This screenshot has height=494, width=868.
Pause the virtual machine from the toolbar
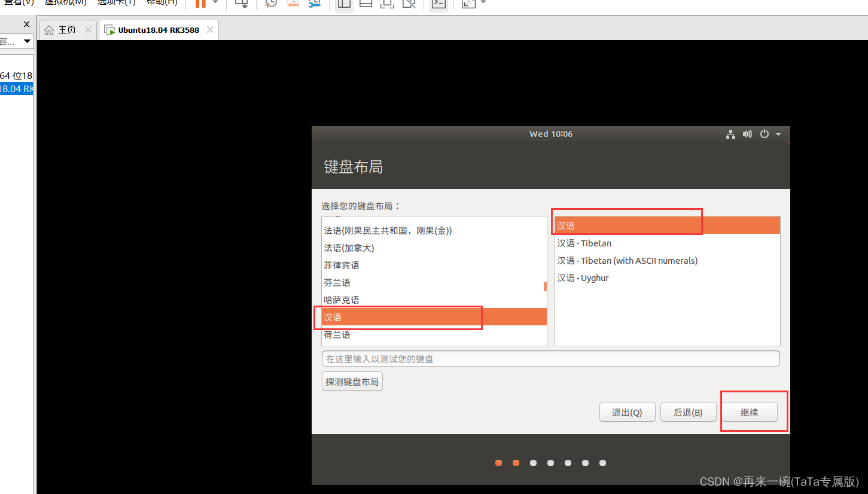pyautogui.click(x=200, y=4)
